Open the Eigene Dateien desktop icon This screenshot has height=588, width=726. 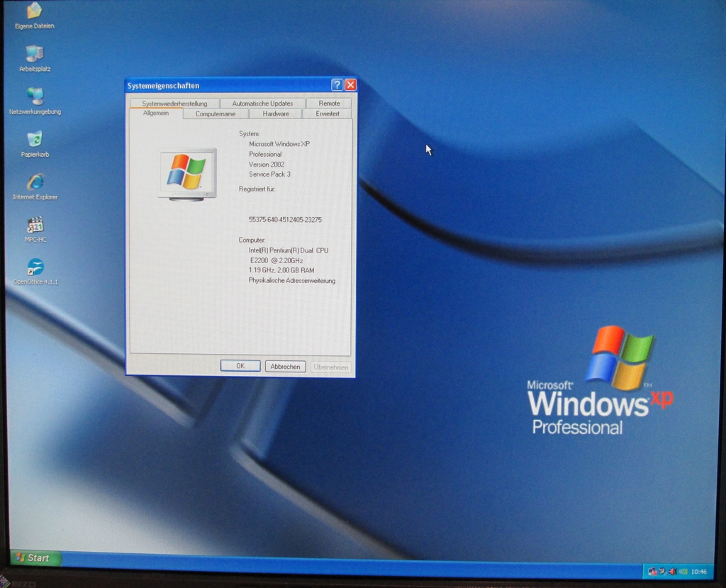(x=34, y=11)
